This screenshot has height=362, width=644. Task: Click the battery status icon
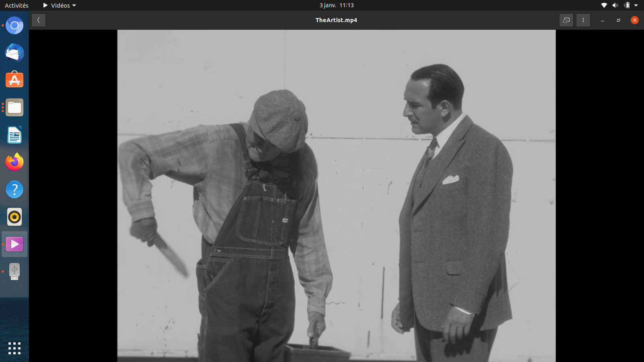(x=627, y=6)
